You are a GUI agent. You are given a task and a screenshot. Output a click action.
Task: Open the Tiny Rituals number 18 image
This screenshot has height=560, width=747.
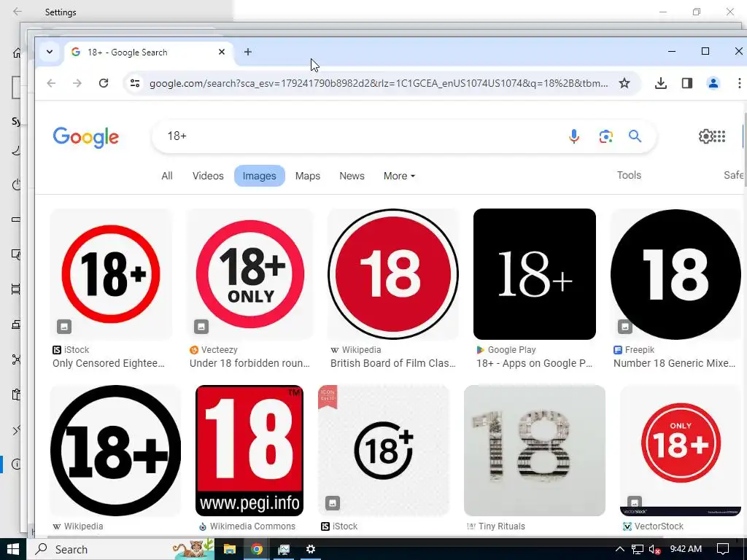[535, 451]
